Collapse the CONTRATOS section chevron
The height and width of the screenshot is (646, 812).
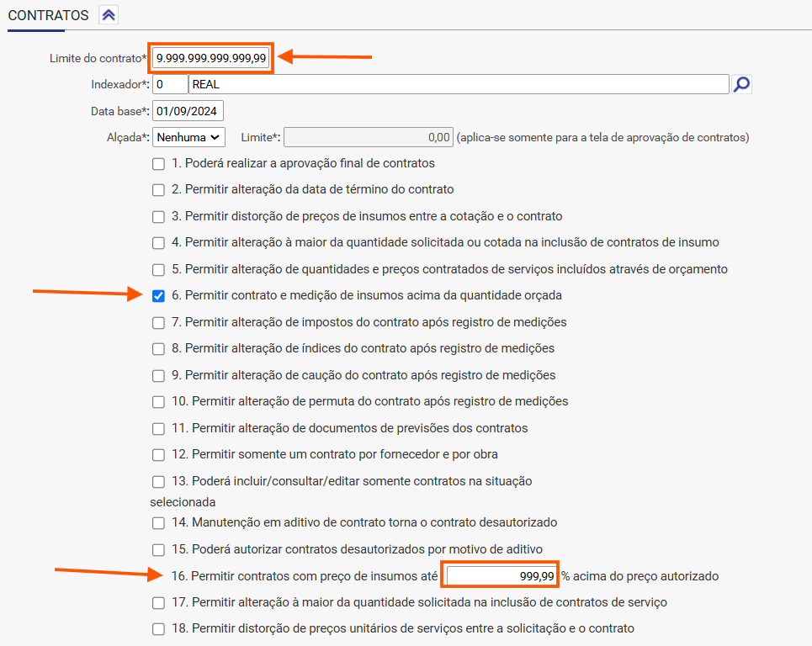pyautogui.click(x=109, y=15)
